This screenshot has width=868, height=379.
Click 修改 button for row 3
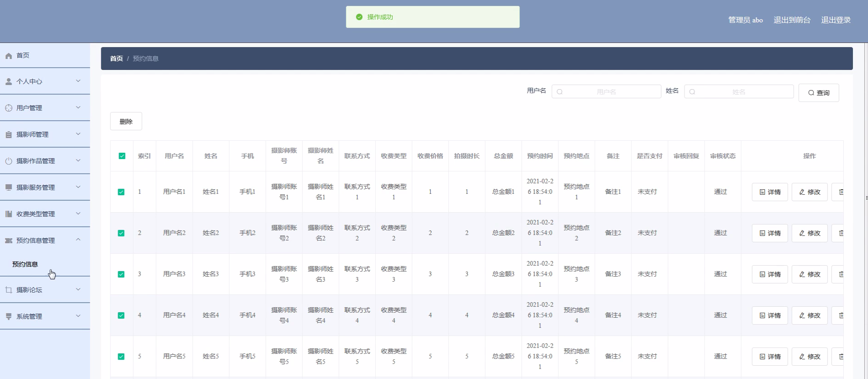tap(809, 274)
